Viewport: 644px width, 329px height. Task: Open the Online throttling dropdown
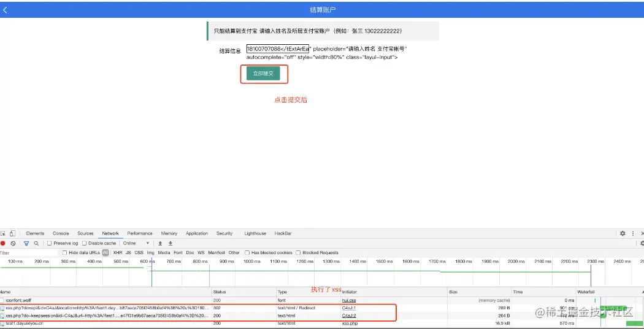pos(136,243)
